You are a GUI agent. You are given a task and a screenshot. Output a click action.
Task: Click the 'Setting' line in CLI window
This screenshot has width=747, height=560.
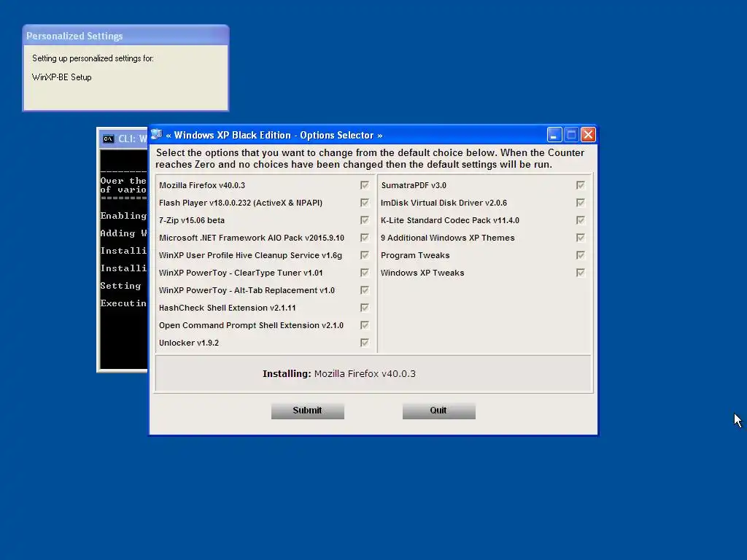120,286
